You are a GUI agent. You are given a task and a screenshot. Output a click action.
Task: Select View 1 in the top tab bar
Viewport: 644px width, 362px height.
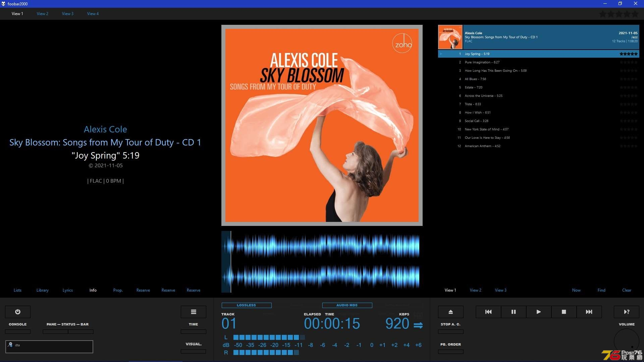tap(17, 14)
